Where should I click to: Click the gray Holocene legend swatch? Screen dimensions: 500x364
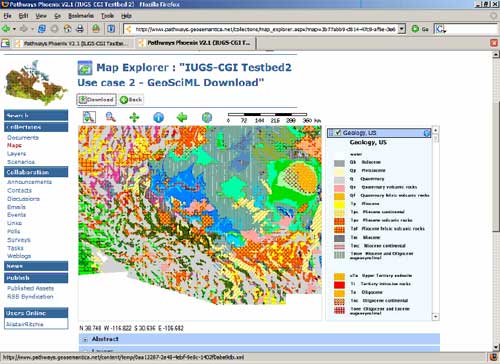[x=339, y=163]
